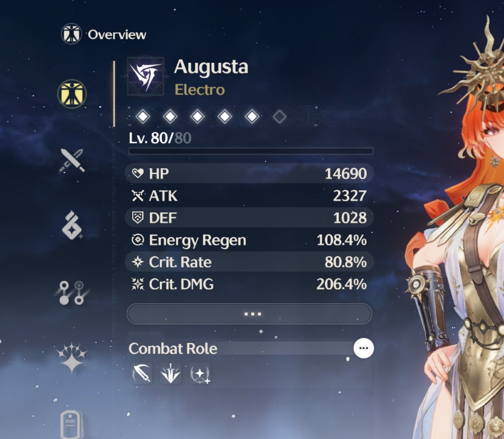Select the third combat role support icon
Screen dimensions: 504x439
tap(200, 374)
